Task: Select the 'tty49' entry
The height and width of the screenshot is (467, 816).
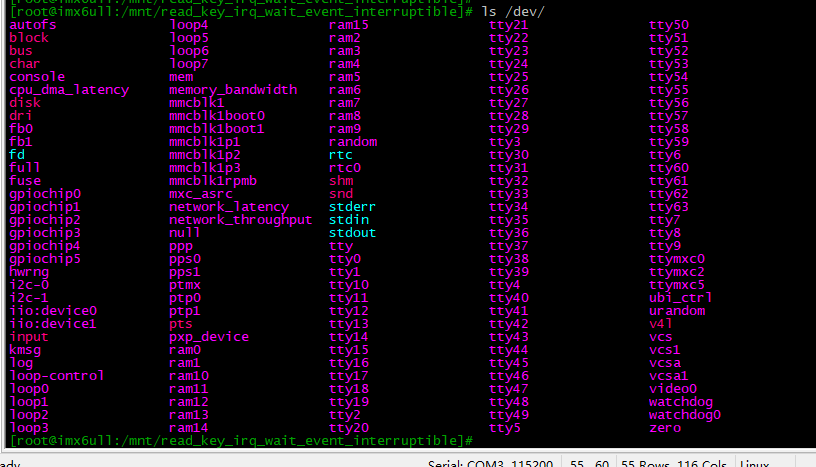Action: pyautogui.click(x=509, y=415)
